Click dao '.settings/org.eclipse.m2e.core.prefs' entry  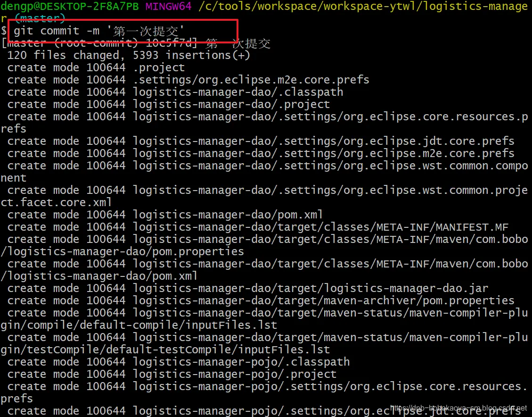[x=324, y=153]
